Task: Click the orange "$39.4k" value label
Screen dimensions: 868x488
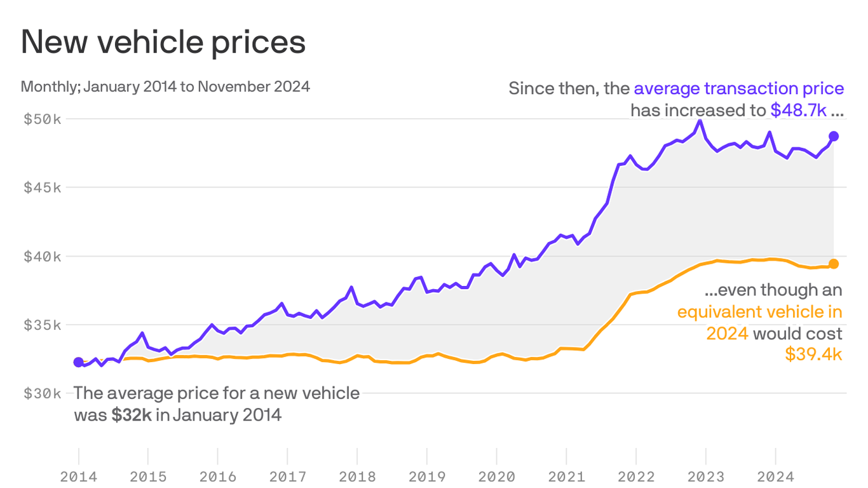Action: [813, 355]
